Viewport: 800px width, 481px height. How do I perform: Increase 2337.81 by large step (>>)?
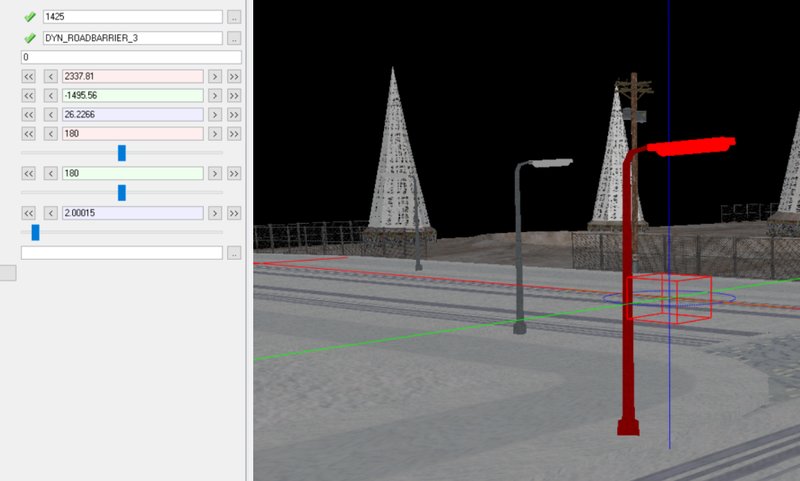point(234,77)
